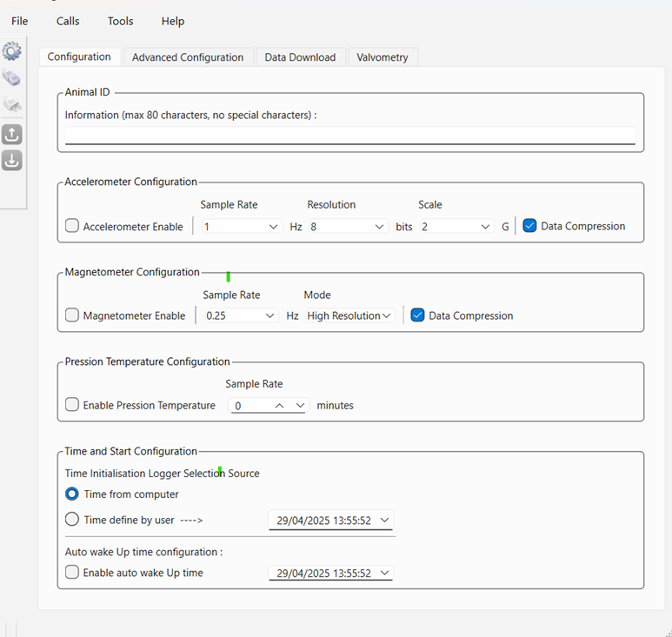
Task: Tick the Magnetometer Enable checkbox
Action: tap(72, 315)
